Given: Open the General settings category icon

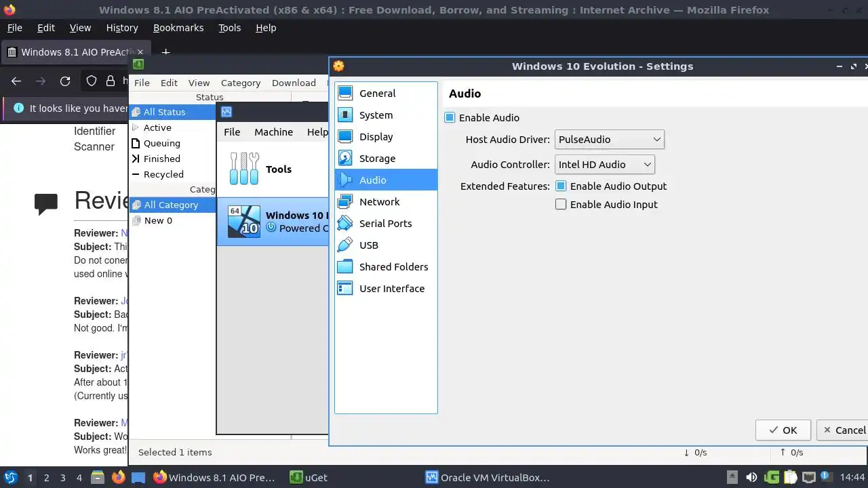Looking at the screenshot, I should coord(345,93).
